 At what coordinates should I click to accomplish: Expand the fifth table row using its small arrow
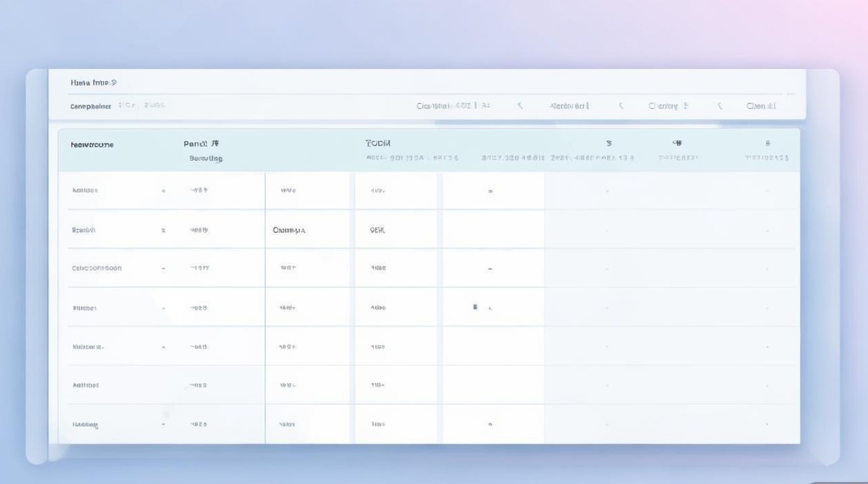coord(163,347)
